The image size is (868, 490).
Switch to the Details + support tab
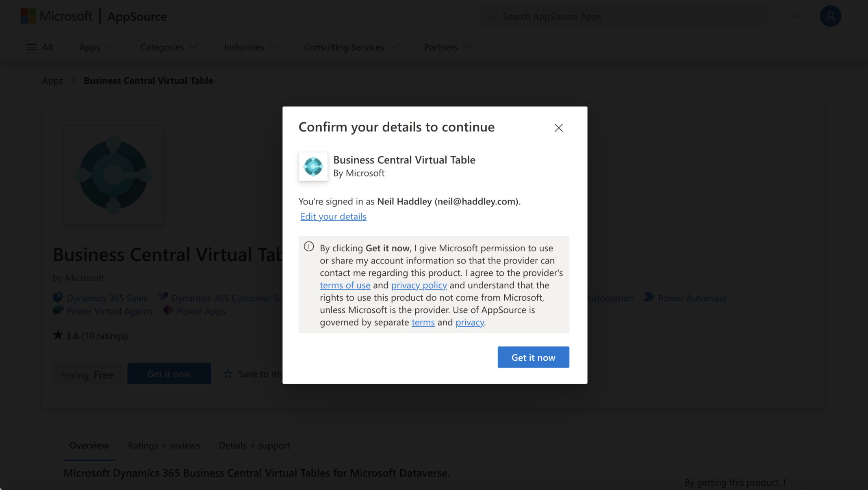[254, 445]
